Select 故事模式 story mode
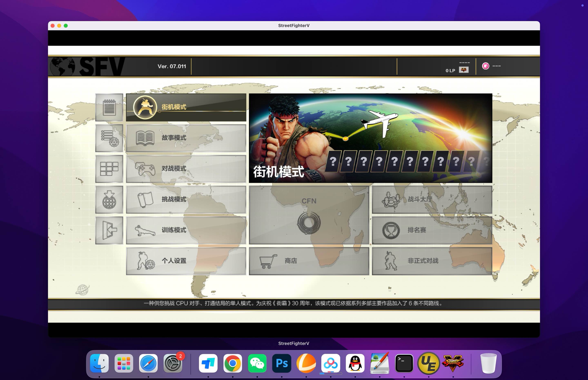 click(x=186, y=138)
